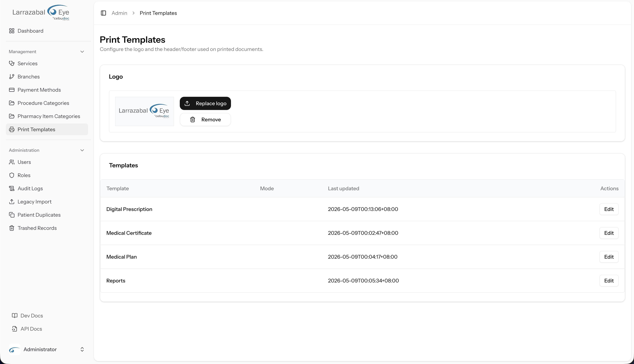Viewport: 634px width, 364px height.
Task: Click timestamp 2026-05-09T00:02:47+08:00
Action: (x=363, y=233)
